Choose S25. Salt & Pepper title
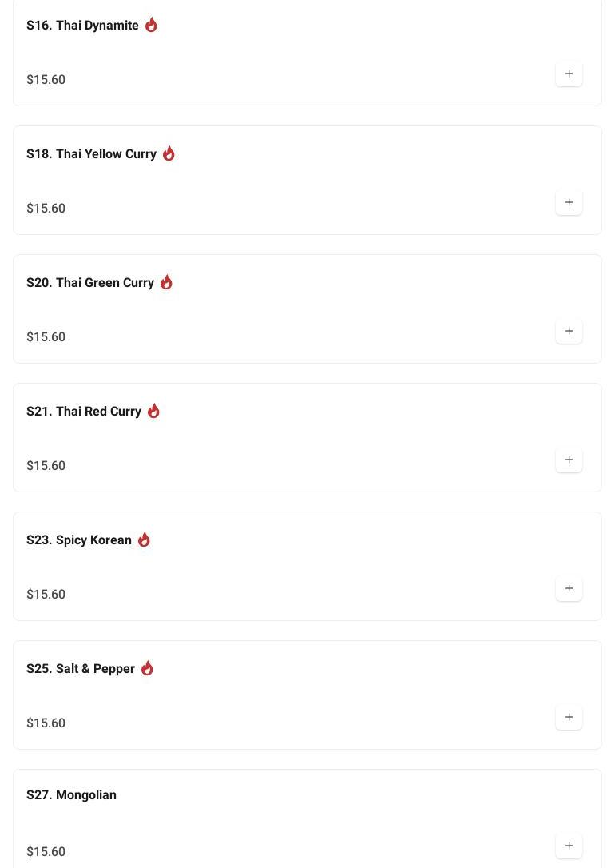This screenshot has height=868, width=615. coord(81,669)
